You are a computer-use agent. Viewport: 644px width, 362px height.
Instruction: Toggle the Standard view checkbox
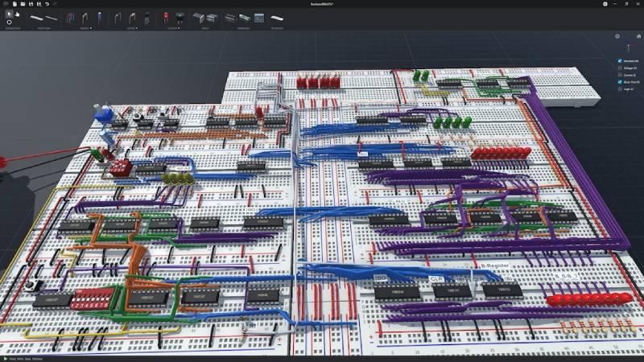(x=619, y=60)
